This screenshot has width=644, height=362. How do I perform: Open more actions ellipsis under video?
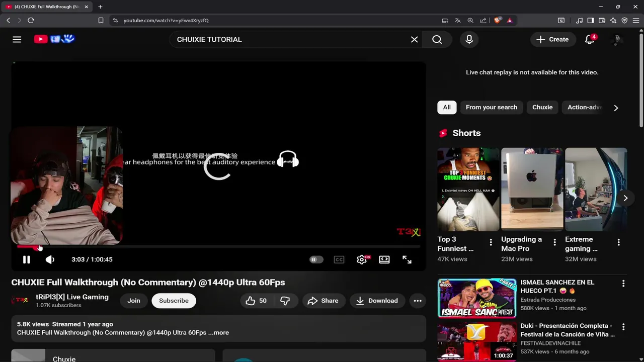pyautogui.click(x=418, y=301)
